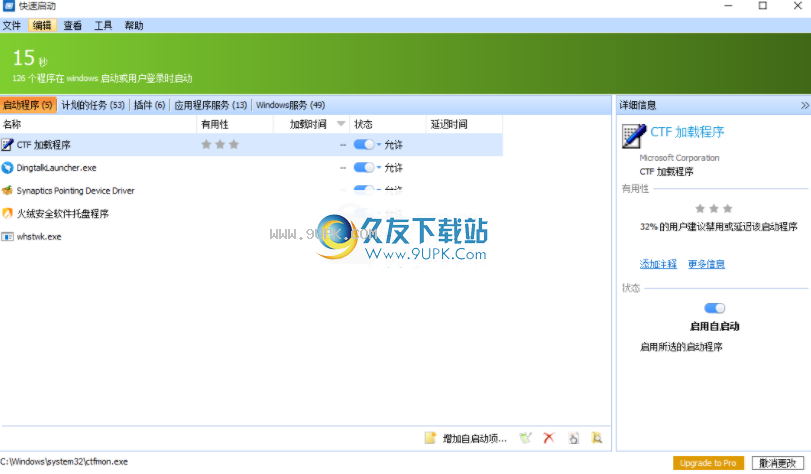Click the green edit entry icon in the bottom toolbar

[x=525, y=438]
